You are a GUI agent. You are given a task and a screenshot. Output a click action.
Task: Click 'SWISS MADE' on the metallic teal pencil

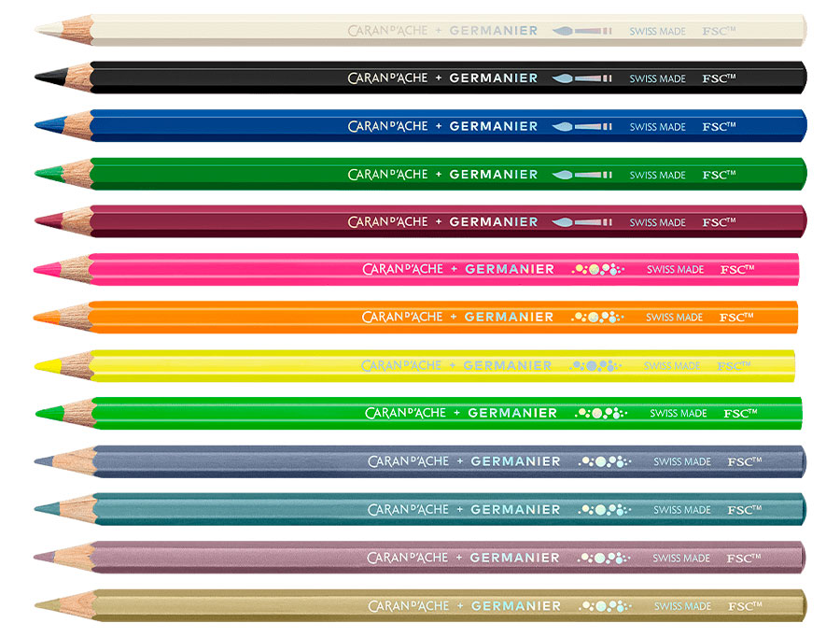pos(682,510)
